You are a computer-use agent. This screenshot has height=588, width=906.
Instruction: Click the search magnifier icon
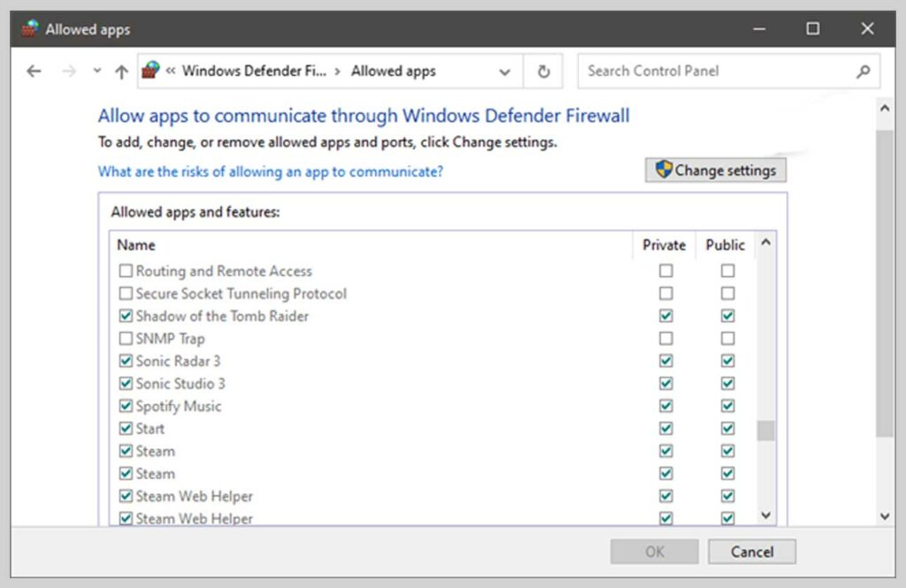pos(863,71)
